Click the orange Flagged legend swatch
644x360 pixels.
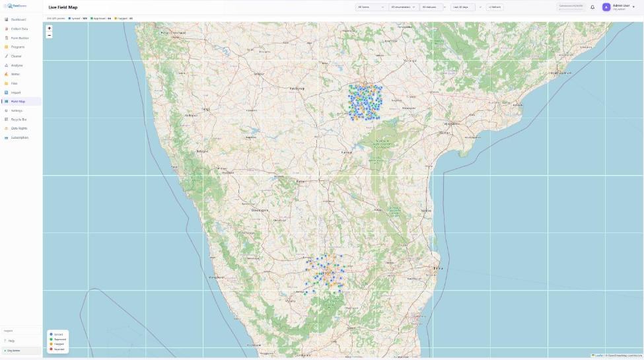52,344
